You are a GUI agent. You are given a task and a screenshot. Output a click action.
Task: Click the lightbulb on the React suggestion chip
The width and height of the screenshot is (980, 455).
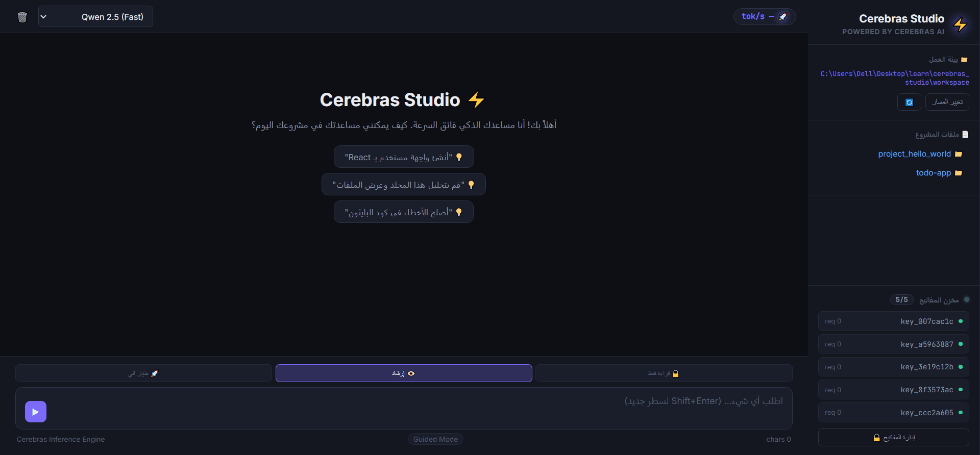(459, 157)
